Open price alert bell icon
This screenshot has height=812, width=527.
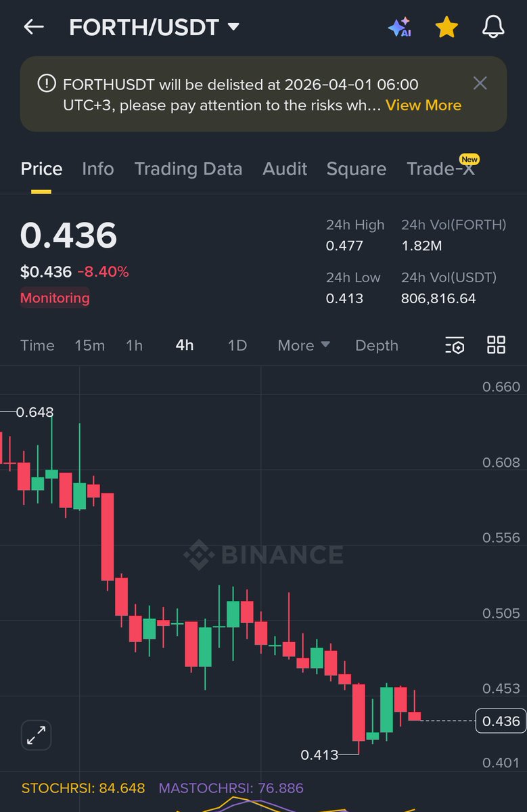click(x=493, y=27)
